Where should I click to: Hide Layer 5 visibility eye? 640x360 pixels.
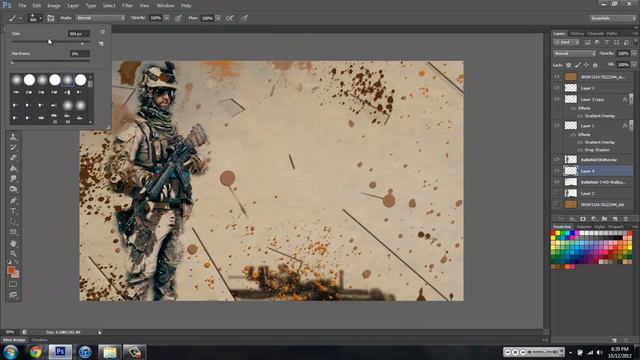pos(557,88)
